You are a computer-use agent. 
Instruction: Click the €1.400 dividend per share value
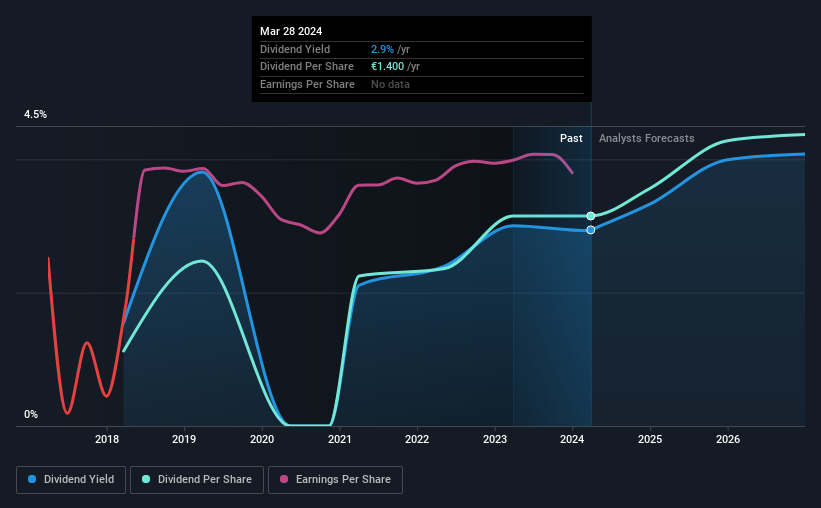point(387,67)
